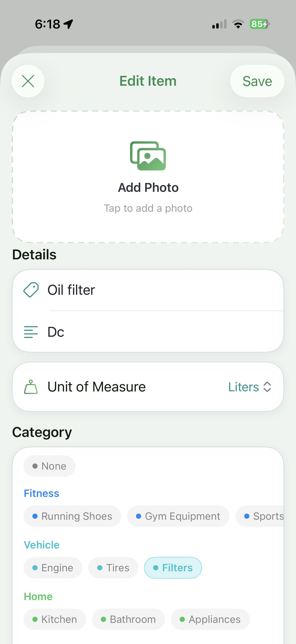Viewport: 296px width, 644px height.
Task: Select the Engine category chip
Action: [53, 568]
